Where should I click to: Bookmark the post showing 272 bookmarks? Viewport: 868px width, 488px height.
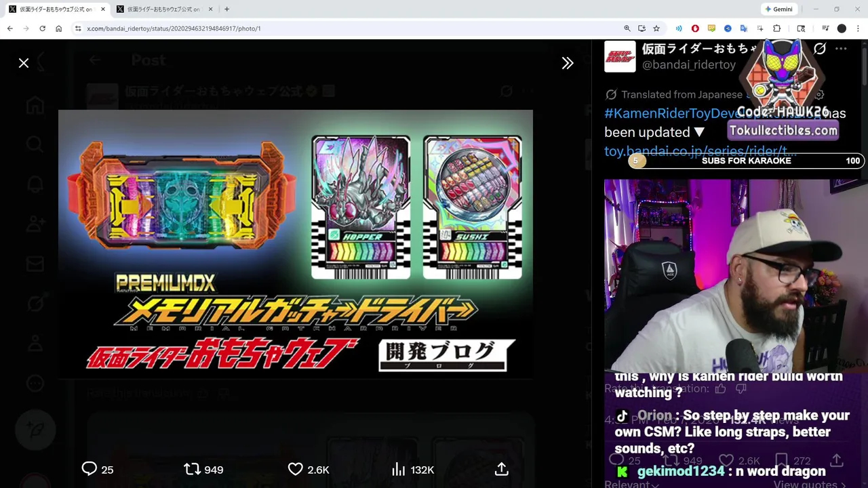click(x=782, y=461)
